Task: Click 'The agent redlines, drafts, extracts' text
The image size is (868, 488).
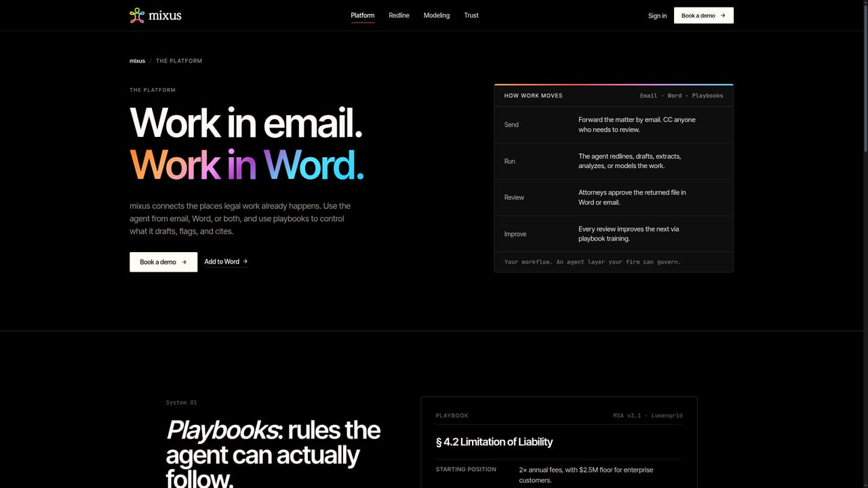Action: click(629, 161)
